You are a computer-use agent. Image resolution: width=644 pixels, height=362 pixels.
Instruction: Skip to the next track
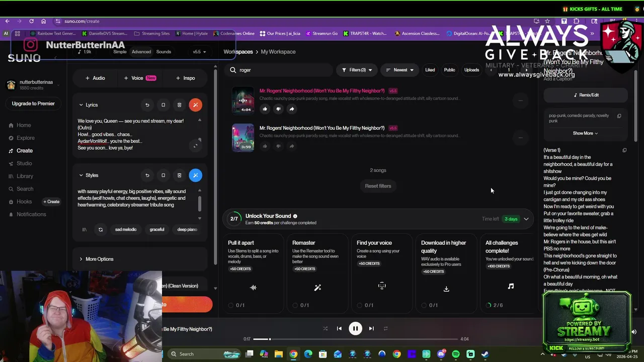click(x=371, y=328)
